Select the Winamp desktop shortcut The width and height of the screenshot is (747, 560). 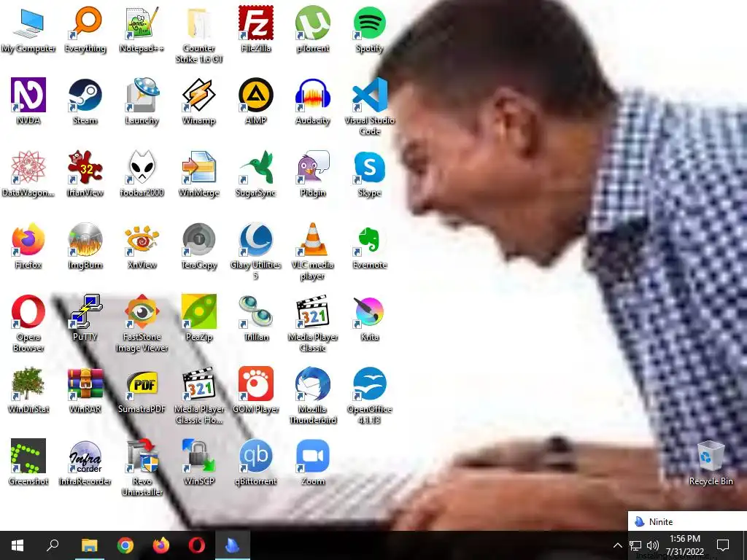click(x=198, y=101)
